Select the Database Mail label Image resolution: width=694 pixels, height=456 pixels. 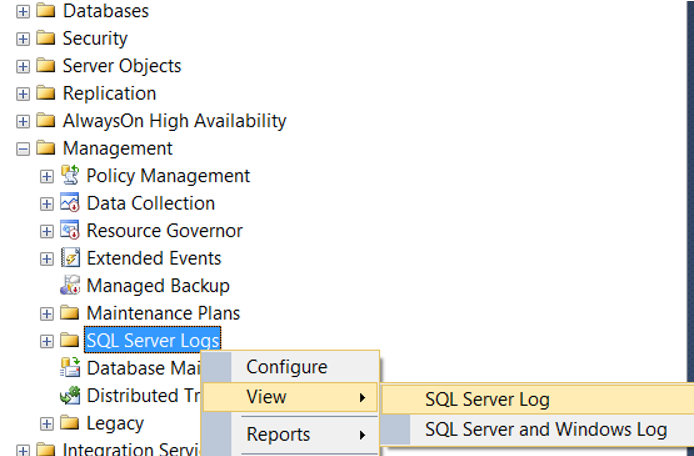[143, 368]
